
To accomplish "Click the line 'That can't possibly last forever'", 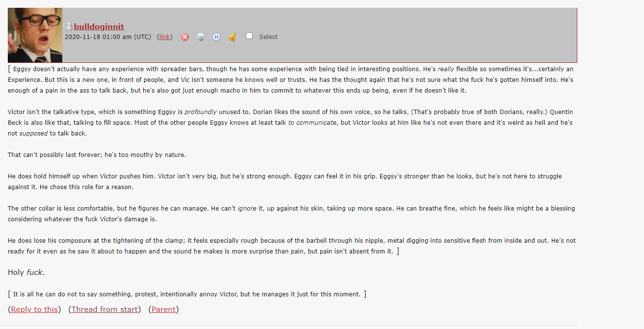I will coord(97,155).
